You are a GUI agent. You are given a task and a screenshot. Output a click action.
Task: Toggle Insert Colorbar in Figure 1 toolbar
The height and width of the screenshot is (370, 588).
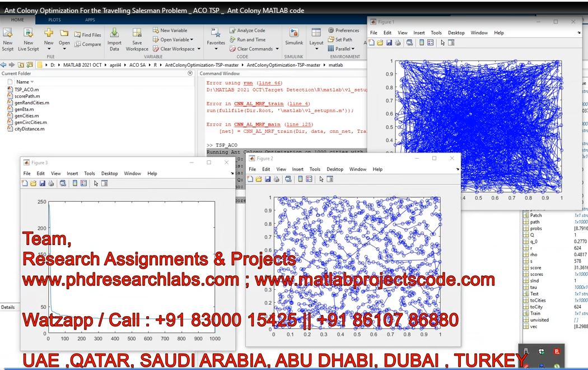pyautogui.click(x=422, y=43)
